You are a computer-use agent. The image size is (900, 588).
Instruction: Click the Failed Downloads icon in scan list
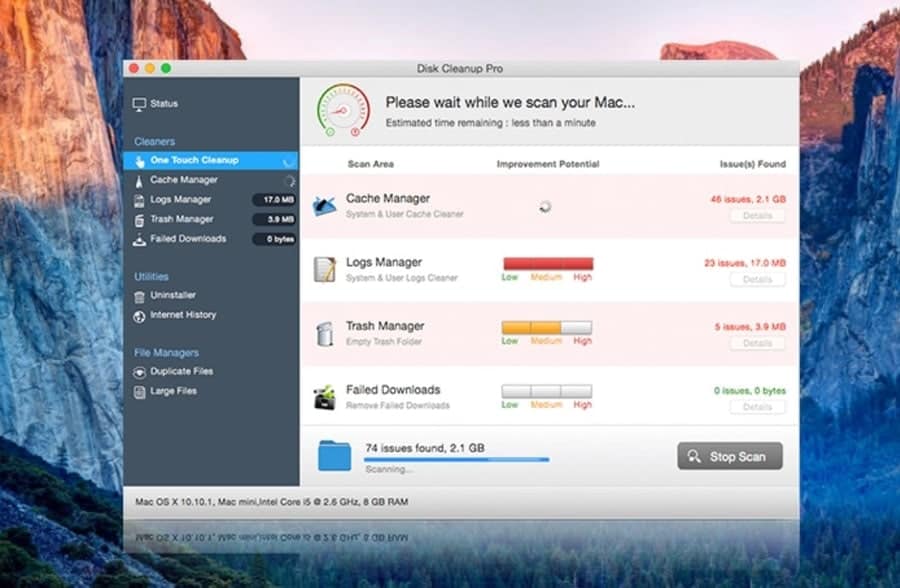[324, 397]
